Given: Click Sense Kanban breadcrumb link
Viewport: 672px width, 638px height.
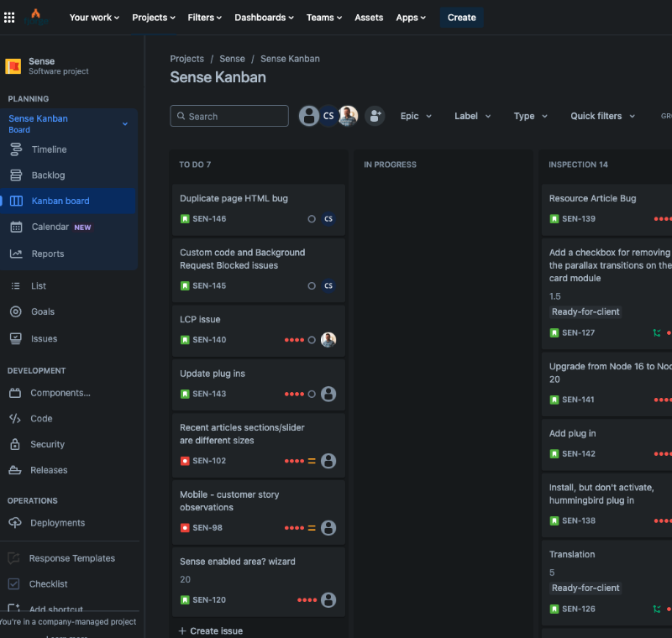Looking at the screenshot, I should pyautogui.click(x=290, y=59).
